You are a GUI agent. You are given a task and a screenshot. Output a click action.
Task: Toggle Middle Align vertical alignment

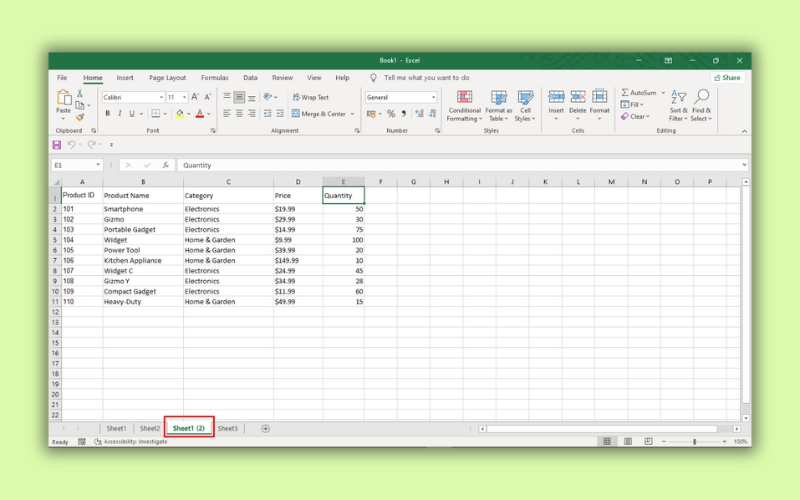coord(239,97)
